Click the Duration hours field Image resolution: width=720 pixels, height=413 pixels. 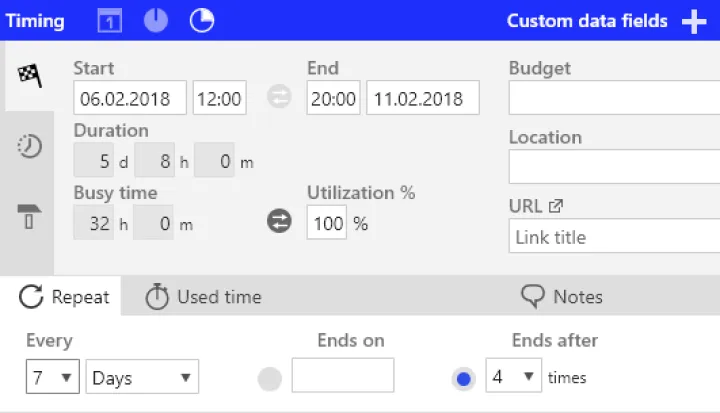coord(155,160)
